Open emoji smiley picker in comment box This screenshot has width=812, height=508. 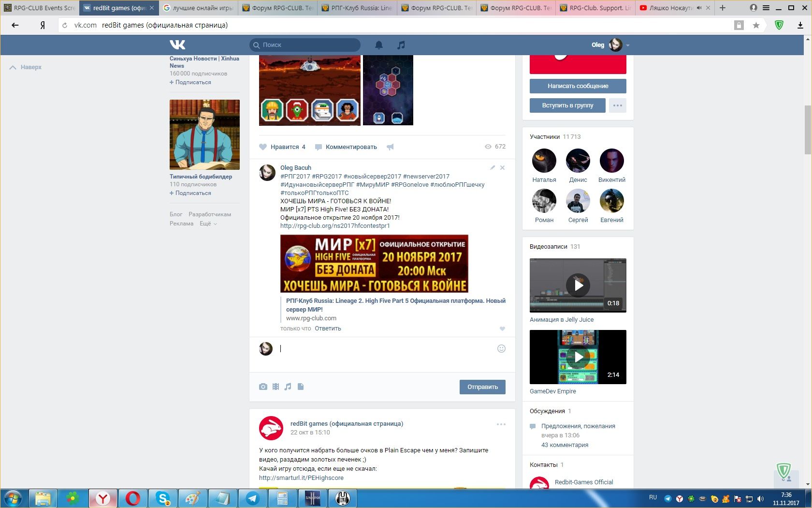click(x=501, y=349)
